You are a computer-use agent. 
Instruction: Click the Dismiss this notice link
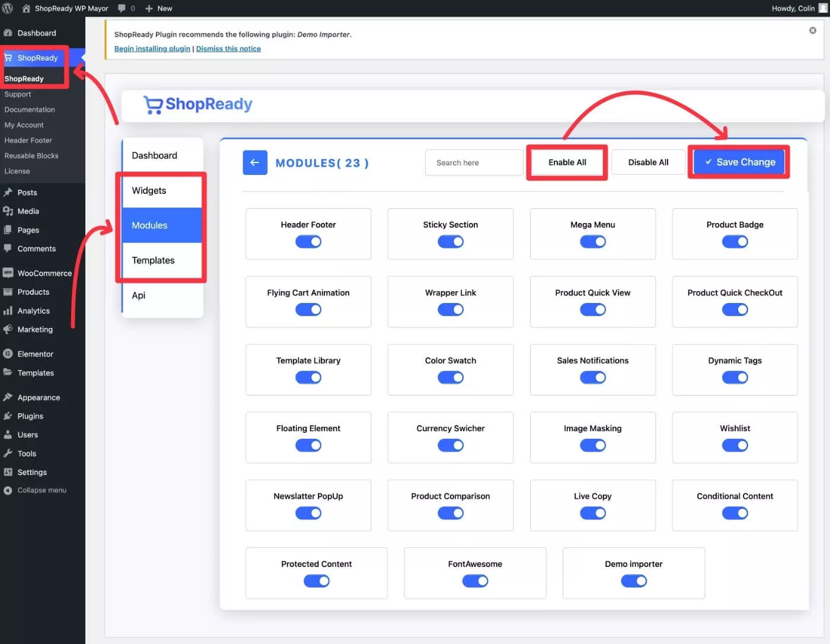coord(228,49)
